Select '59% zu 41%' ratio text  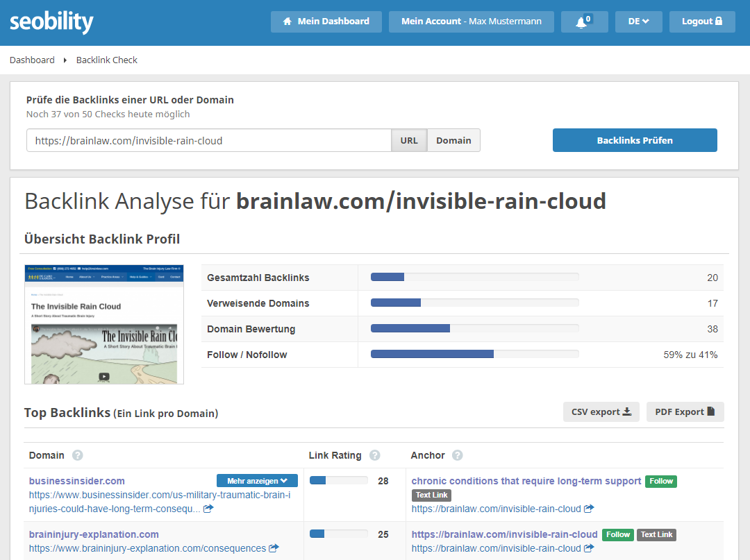(690, 355)
